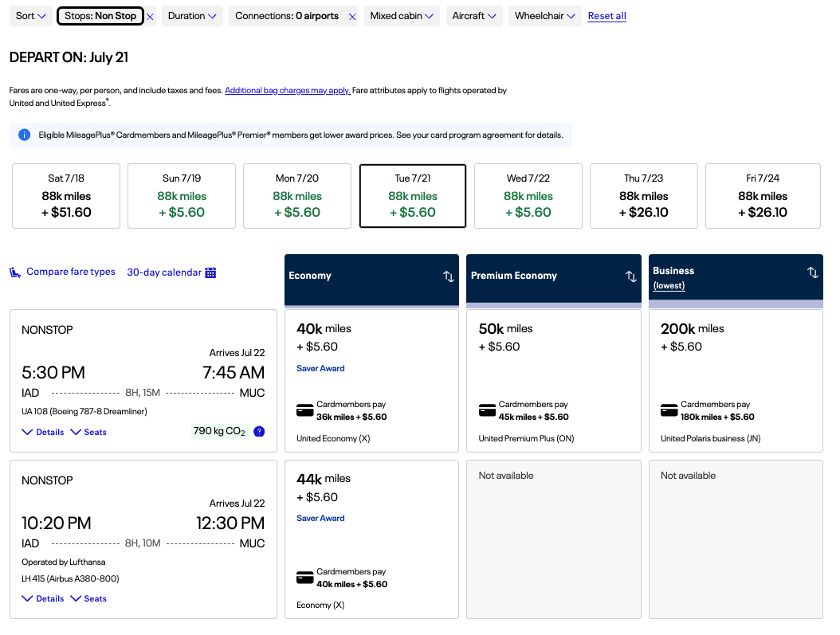Open the Stops: Non Stop filter
Image resolution: width=840 pixels, height=635 pixels.
100,16
